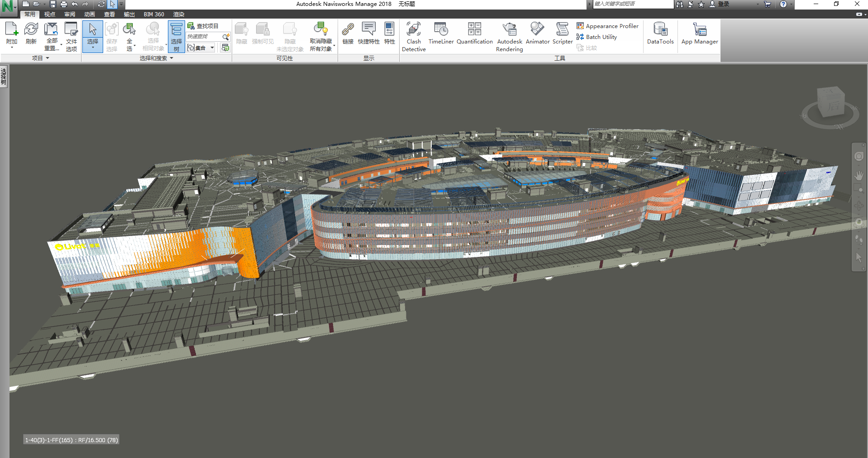Open Appearance Profiler
The image size is (868, 458).
tap(607, 26)
